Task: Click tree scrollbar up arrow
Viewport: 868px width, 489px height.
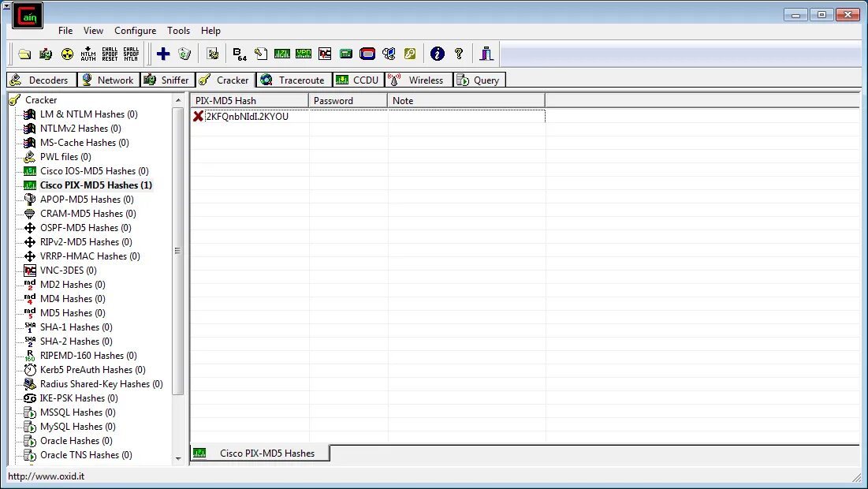Action: 178,100
